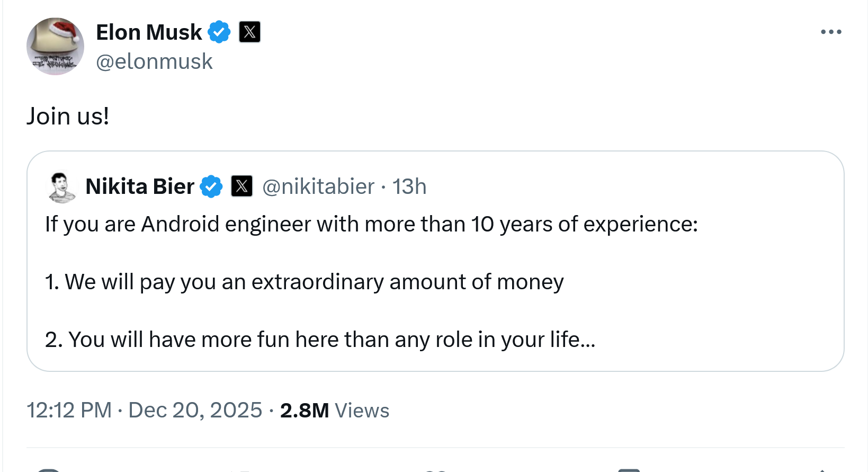Click the X affiliation badge beside Elon Musk
The height and width of the screenshot is (472, 868).
(249, 32)
